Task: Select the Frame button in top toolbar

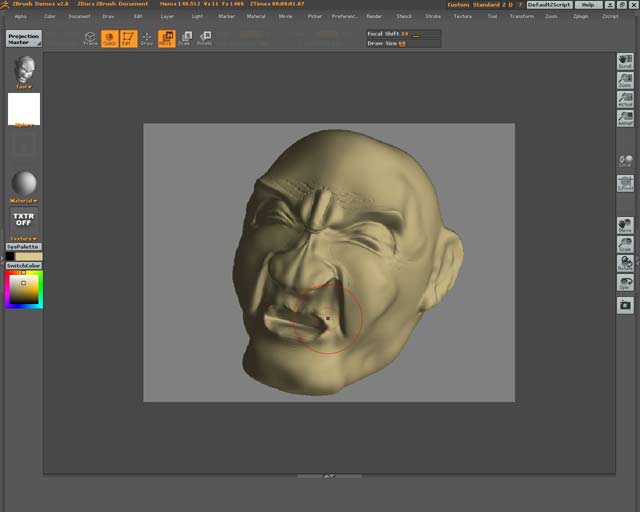Action: pyautogui.click(x=90, y=39)
